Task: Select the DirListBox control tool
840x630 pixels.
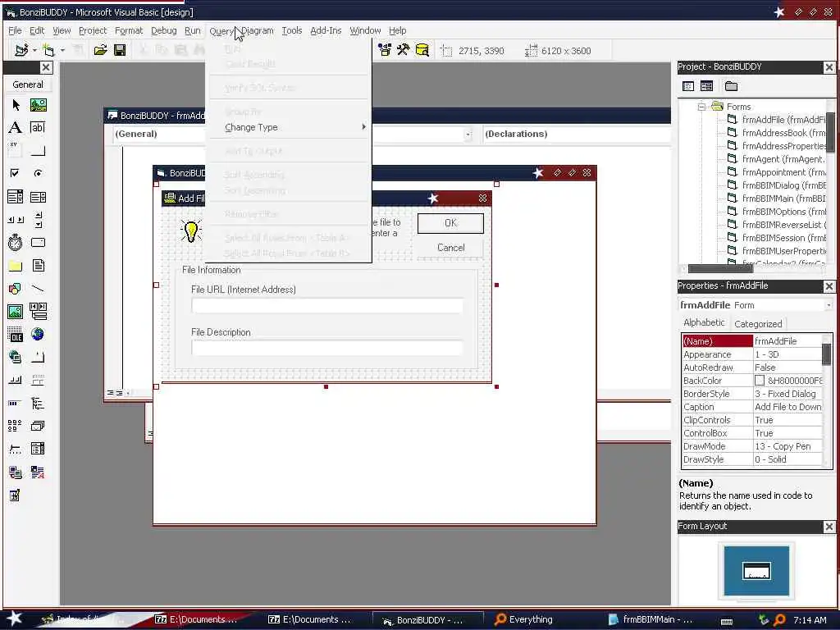Action: tap(16, 266)
